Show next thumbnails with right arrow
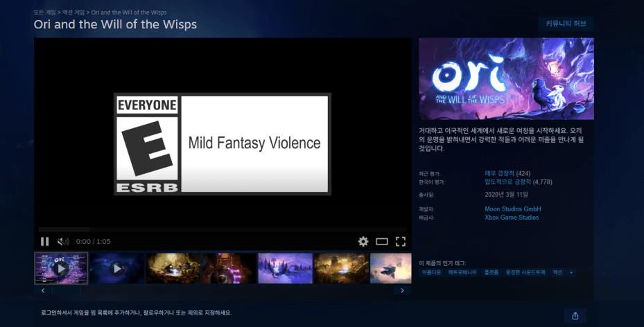This screenshot has width=644, height=327. tap(402, 290)
